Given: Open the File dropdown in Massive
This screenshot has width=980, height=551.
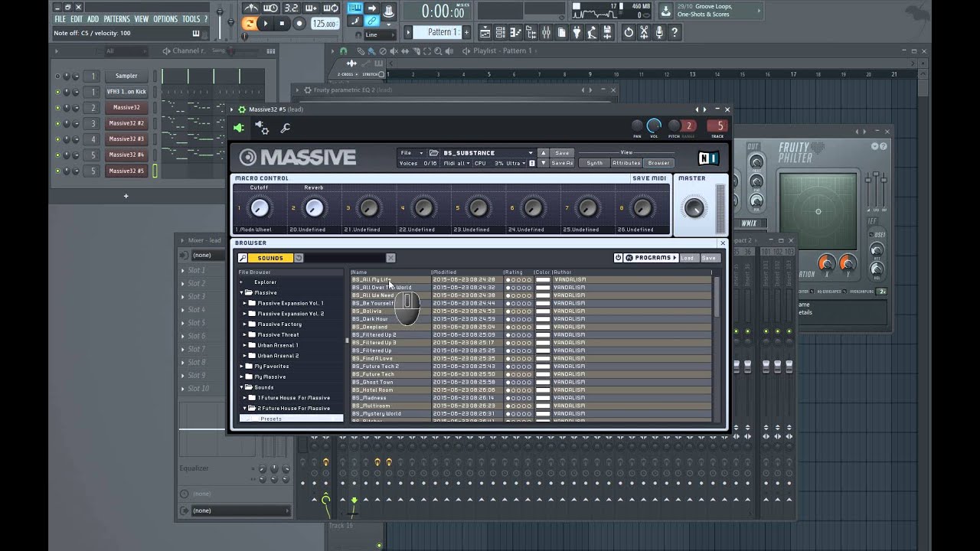Looking at the screenshot, I should tap(411, 153).
